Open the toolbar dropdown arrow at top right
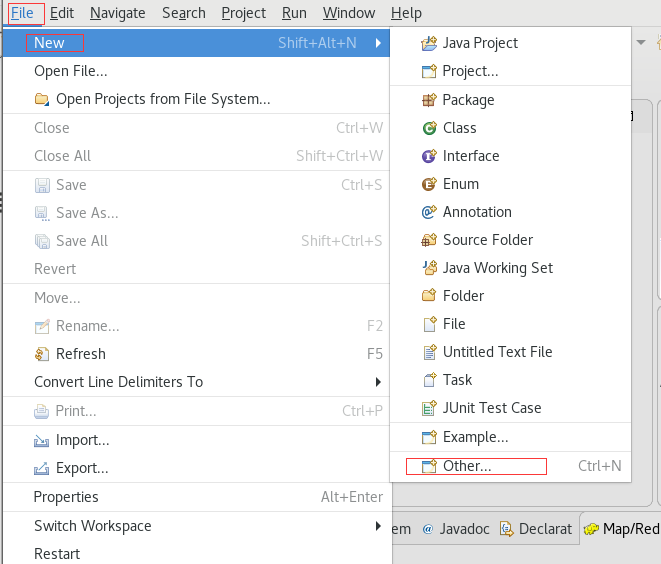This screenshot has width=661, height=564. pos(641,42)
